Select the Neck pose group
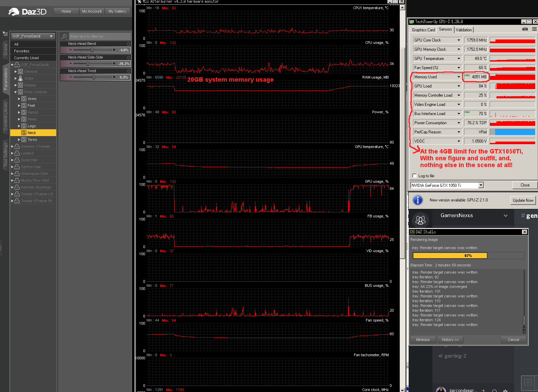538x392 pixels. 33,133
